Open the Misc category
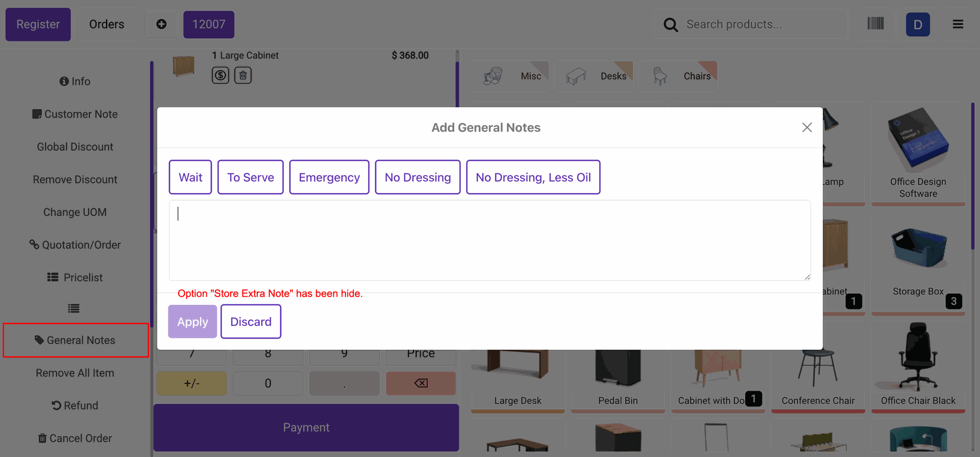This screenshot has height=457, width=980. point(511,76)
